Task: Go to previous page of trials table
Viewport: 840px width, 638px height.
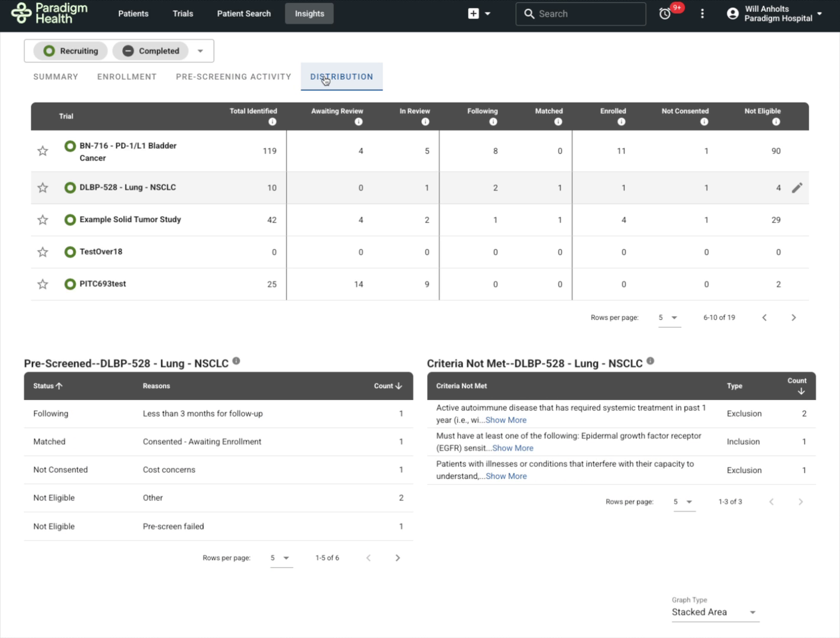Action: 764,318
